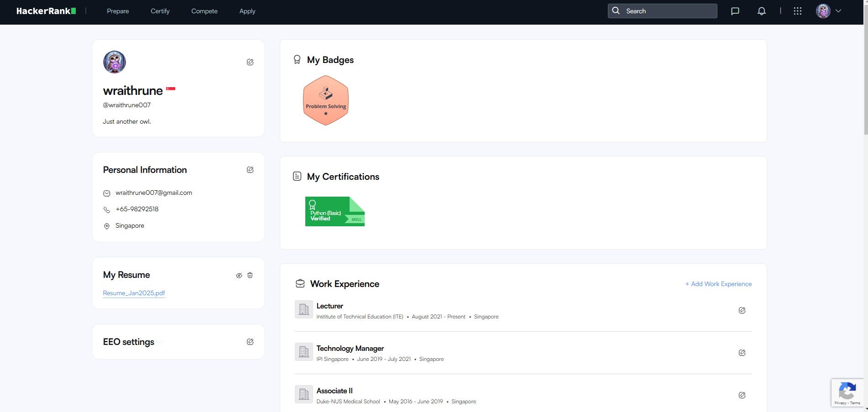Open Resume_Jan2025.pdf link
The width and height of the screenshot is (868, 412).
point(133,293)
